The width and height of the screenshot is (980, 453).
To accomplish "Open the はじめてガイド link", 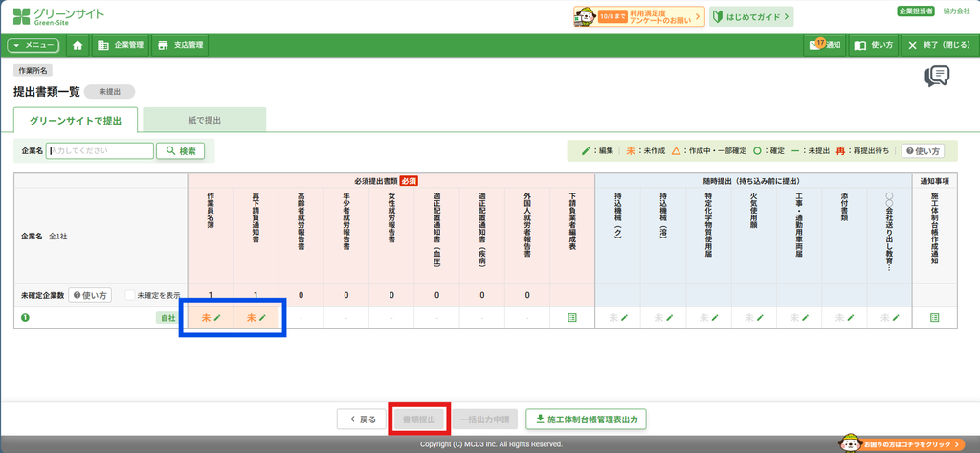I will point(751,17).
